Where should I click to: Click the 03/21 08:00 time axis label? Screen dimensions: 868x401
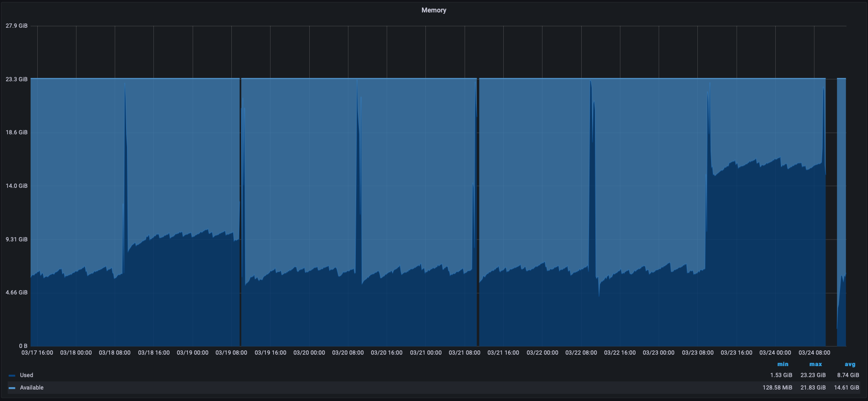tap(465, 353)
